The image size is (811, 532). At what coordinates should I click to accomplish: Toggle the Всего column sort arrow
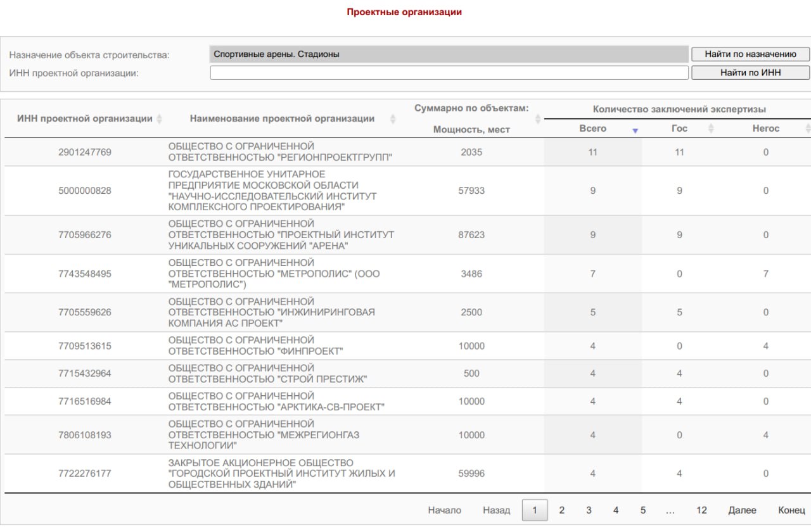(635, 130)
